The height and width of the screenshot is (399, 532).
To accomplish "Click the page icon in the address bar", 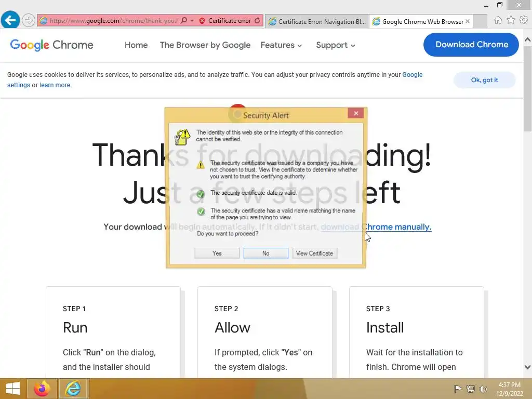I will [x=44, y=21].
